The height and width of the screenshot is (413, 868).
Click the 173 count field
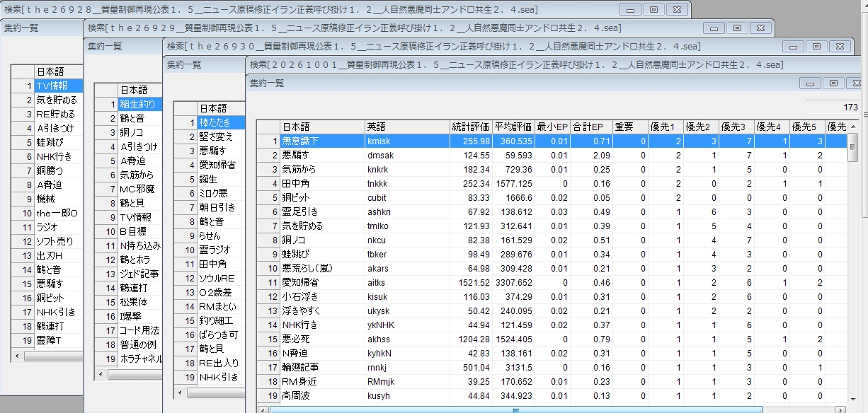pyautogui.click(x=833, y=107)
